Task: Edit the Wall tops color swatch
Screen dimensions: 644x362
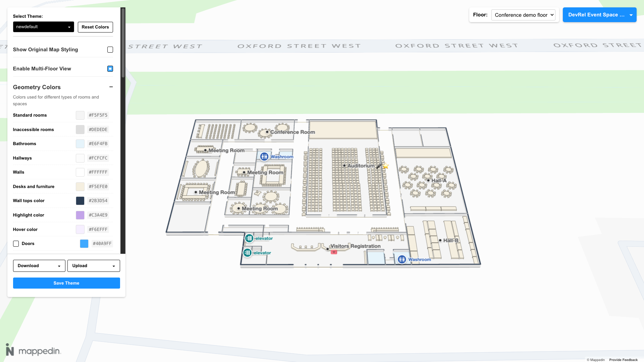Action: [x=80, y=200]
